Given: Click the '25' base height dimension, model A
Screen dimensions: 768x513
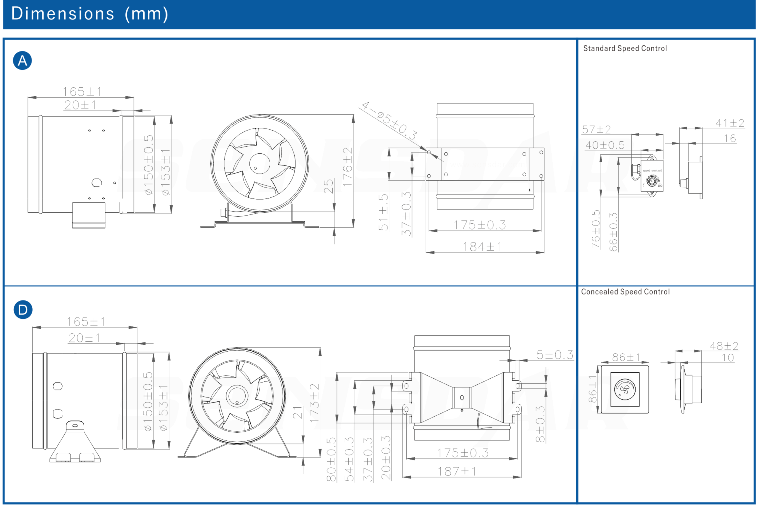Looking at the screenshot, I should (x=328, y=186).
